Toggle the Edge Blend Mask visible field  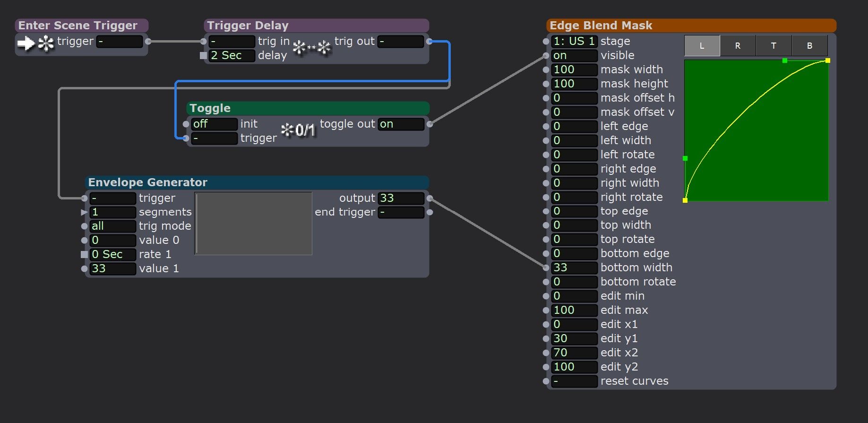[x=574, y=56]
